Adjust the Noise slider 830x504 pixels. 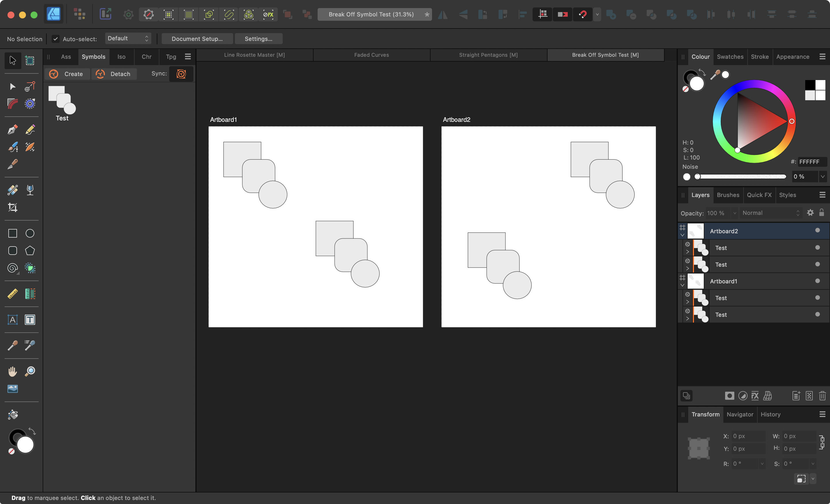pyautogui.click(x=741, y=177)
